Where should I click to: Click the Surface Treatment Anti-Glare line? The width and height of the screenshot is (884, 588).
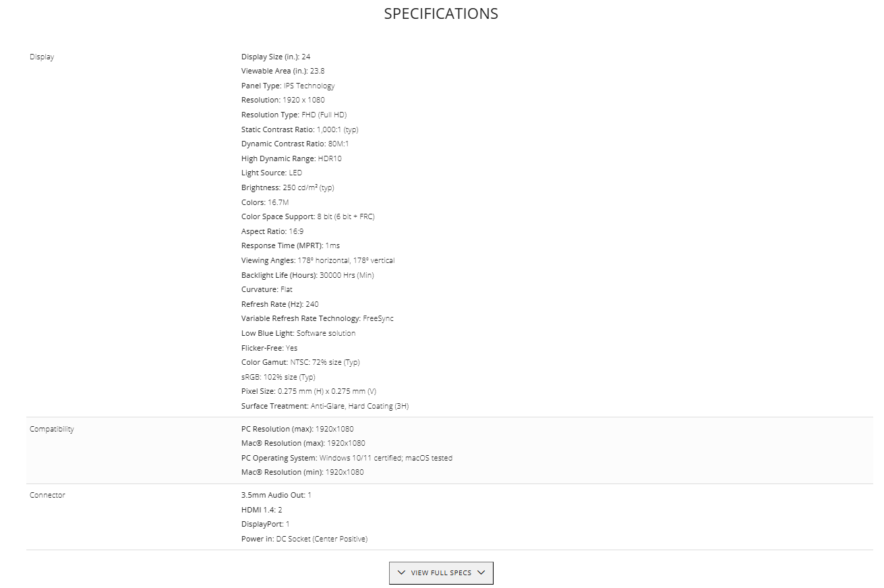(325, 406)
